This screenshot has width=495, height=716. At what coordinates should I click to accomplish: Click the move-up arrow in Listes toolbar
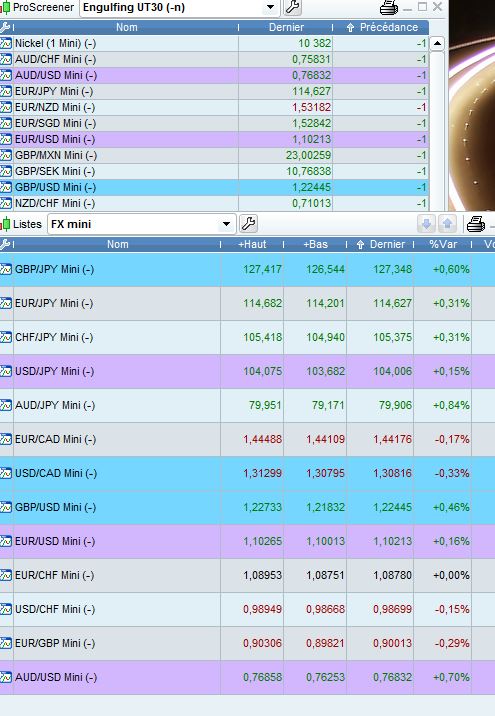pos(448,224)
